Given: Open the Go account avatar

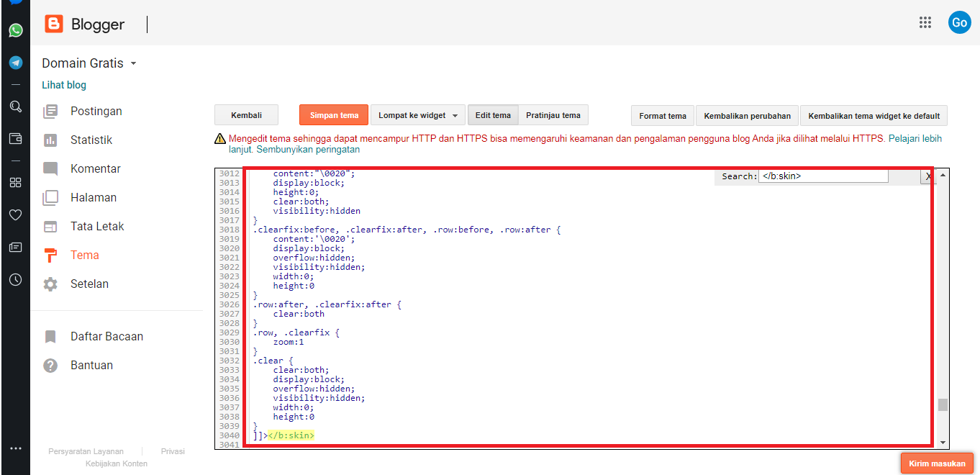Looking at the screenshot, I should click(959, 22).
